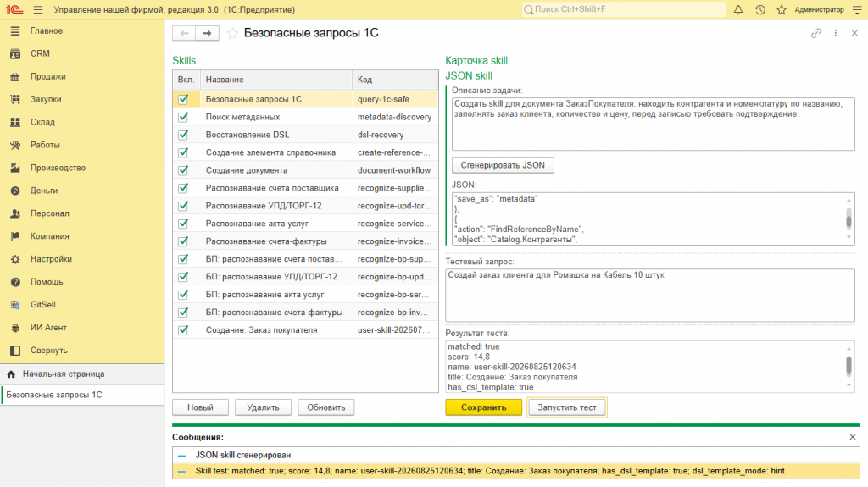Click the Деньги coin icon
Viewport: 868px width, 487px height.
[15, 191]
